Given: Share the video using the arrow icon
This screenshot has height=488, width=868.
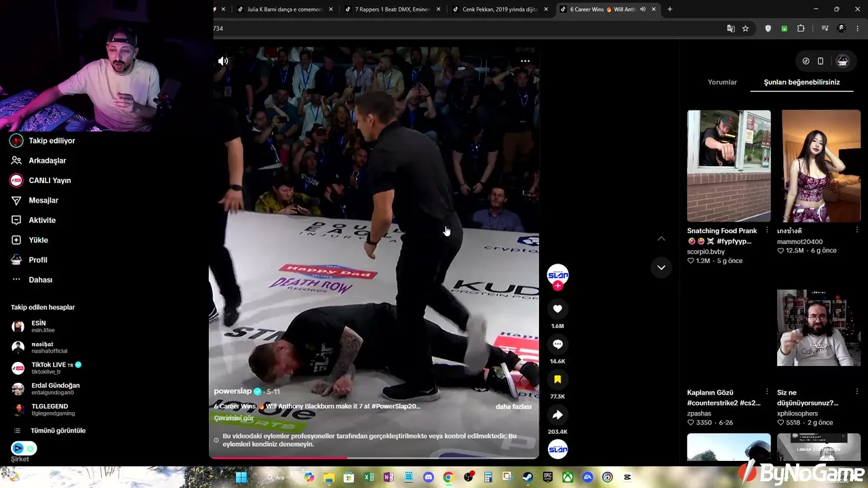Looking at the screenshot, I should [x=557, y=415].
